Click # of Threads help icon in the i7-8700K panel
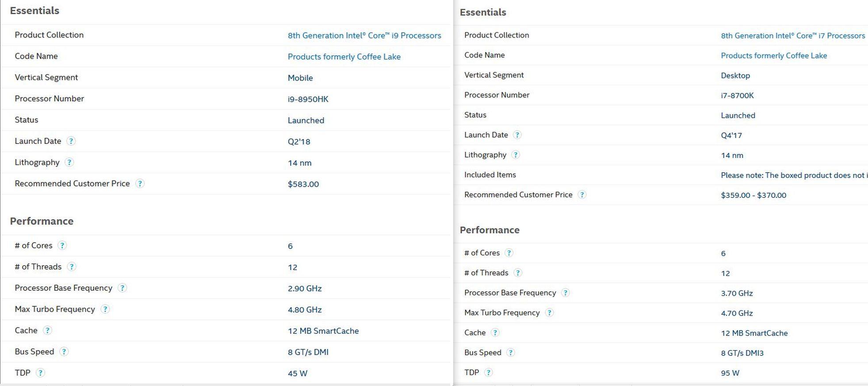This screenshot has height=386, width=868. point(518,273)
